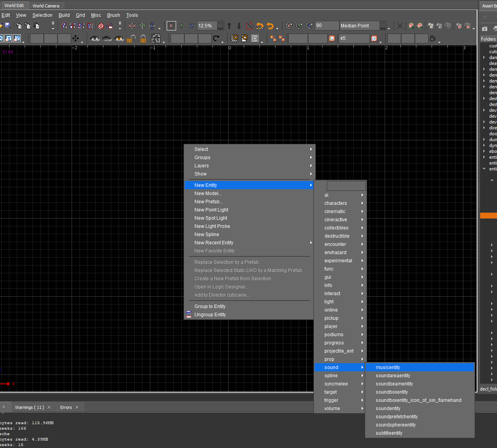This screenshot has height=448, width=497.
Task: Expand the trigger entity category
Action: tap(339, 400)
